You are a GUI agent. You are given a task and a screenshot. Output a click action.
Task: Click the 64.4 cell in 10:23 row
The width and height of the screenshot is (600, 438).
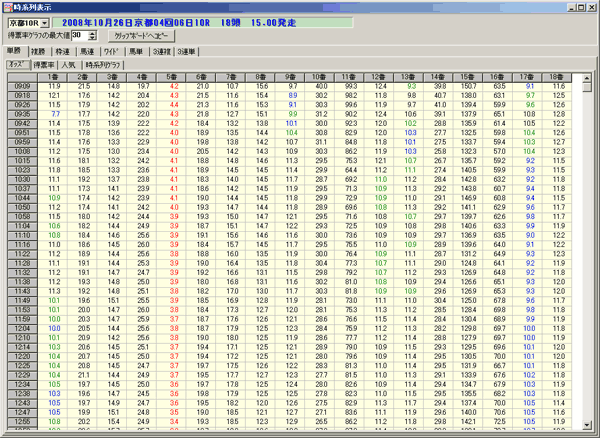click(351, 170)
